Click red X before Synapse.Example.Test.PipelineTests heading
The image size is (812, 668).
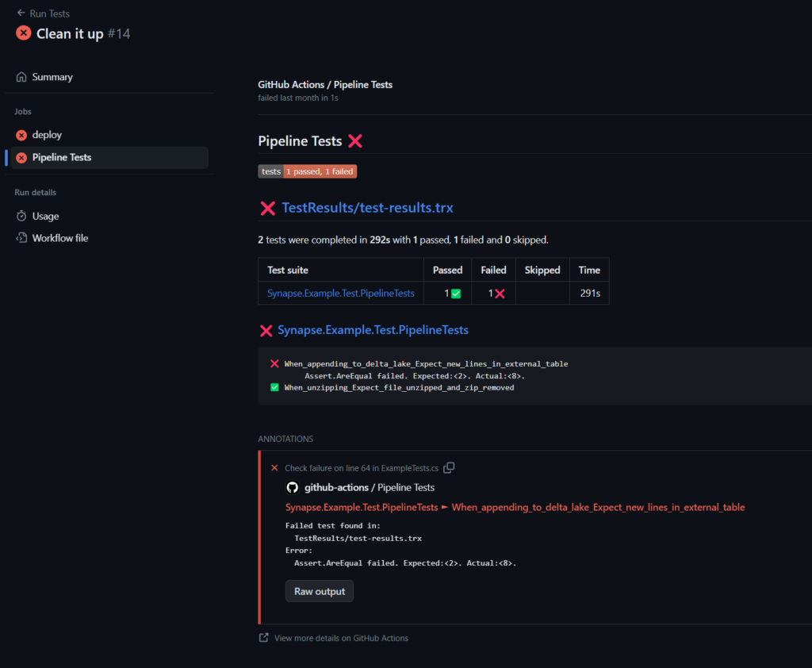[266, 331]
